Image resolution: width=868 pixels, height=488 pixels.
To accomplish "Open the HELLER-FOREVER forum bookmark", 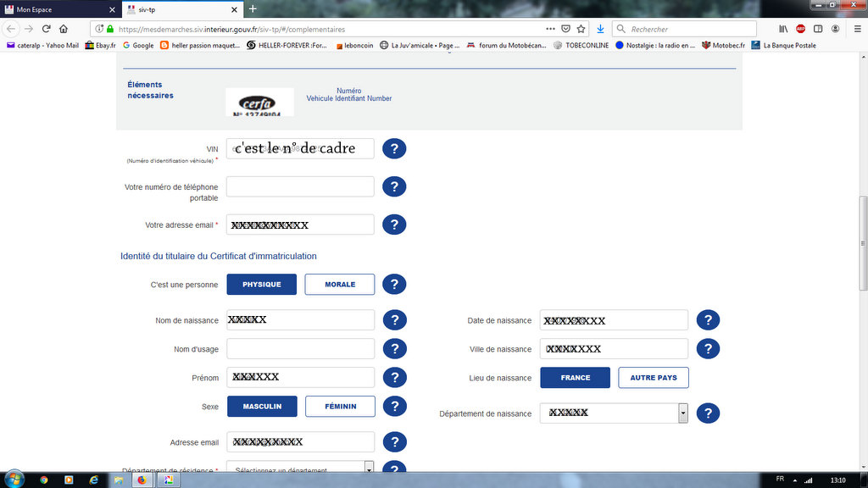I will click(x=287, y=46).
